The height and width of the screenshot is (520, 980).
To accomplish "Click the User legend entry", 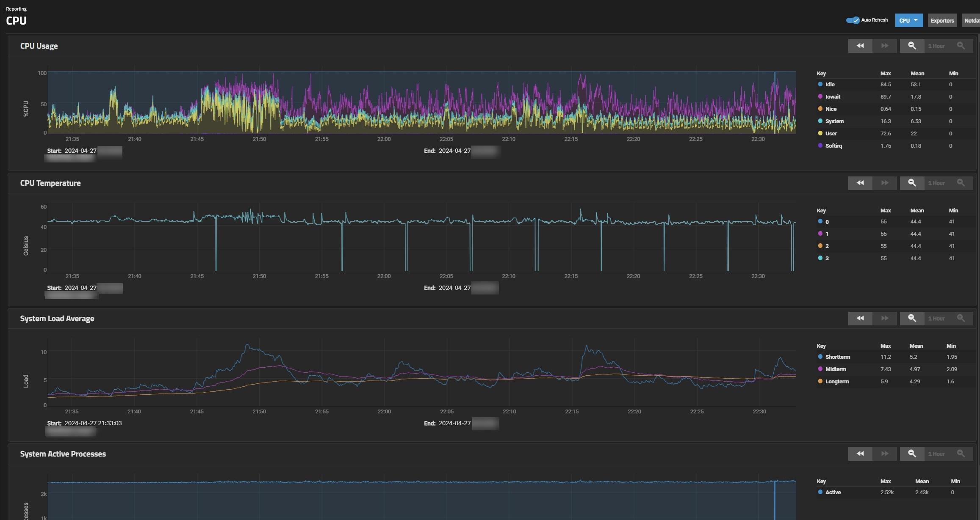I will point(831,133).
